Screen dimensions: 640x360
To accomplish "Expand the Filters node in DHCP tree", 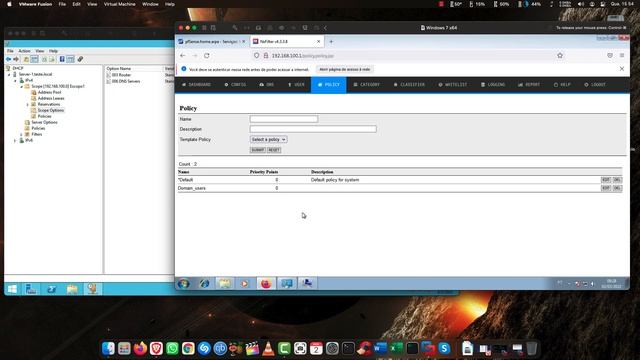I will tap(22, 134).
